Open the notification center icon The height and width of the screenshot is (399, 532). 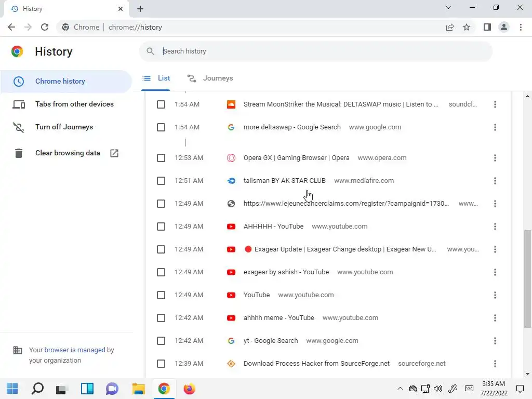click(x=520, y=389)
